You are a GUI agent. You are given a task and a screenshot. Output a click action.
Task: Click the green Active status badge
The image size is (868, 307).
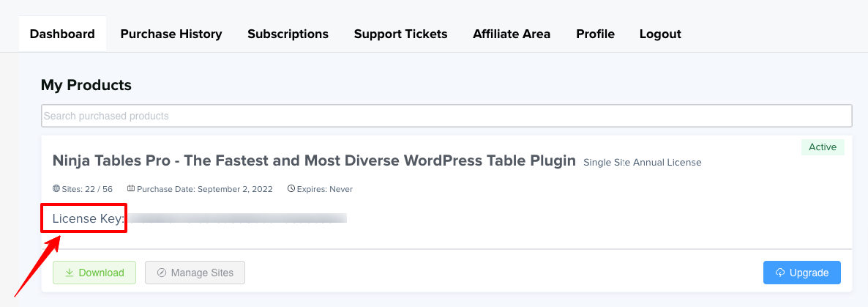tap(823, 147)
